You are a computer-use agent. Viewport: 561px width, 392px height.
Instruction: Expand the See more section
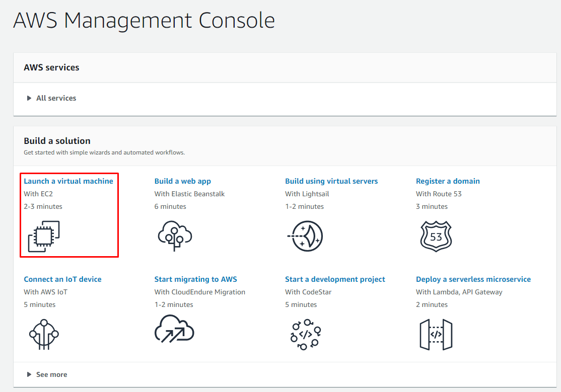click(x=47, y=374)
